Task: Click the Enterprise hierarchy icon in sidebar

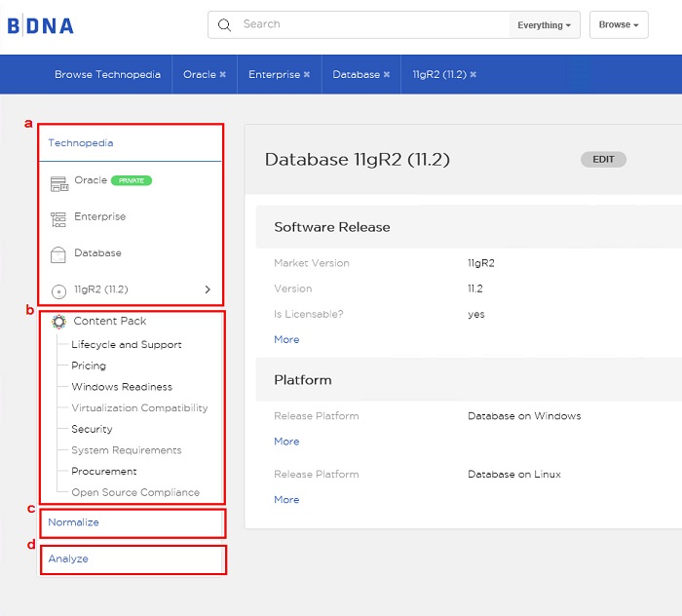Action: click(x=58, y=219)
